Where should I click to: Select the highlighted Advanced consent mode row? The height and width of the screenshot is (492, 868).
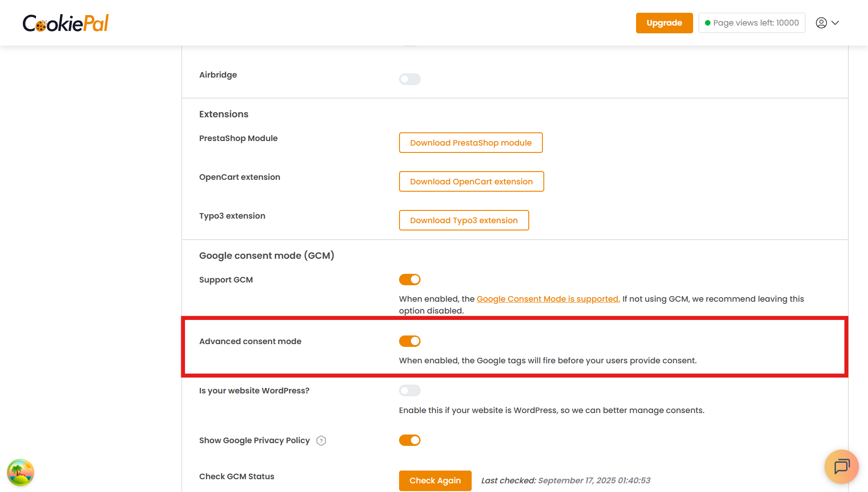(514, 347)
